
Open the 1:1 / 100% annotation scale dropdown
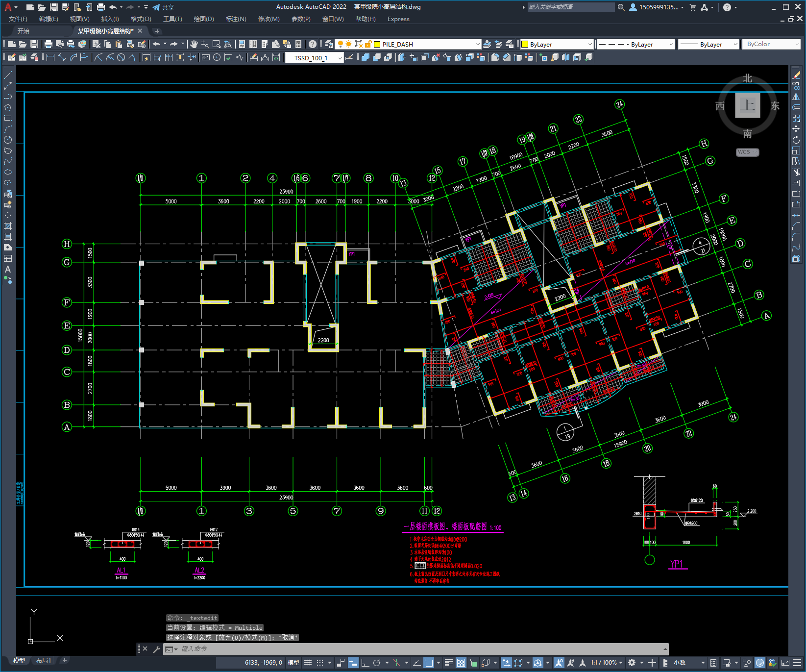coord(607,663)
